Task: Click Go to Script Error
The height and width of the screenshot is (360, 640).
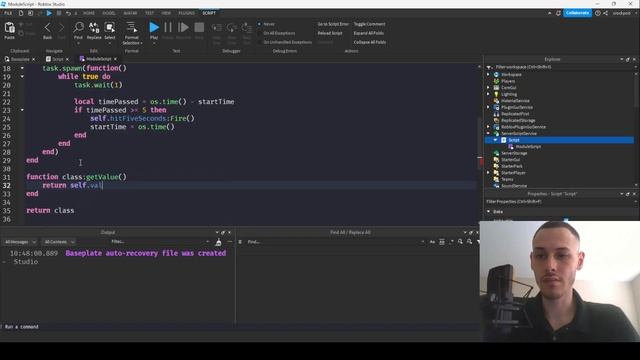Action: click(333, 24)
